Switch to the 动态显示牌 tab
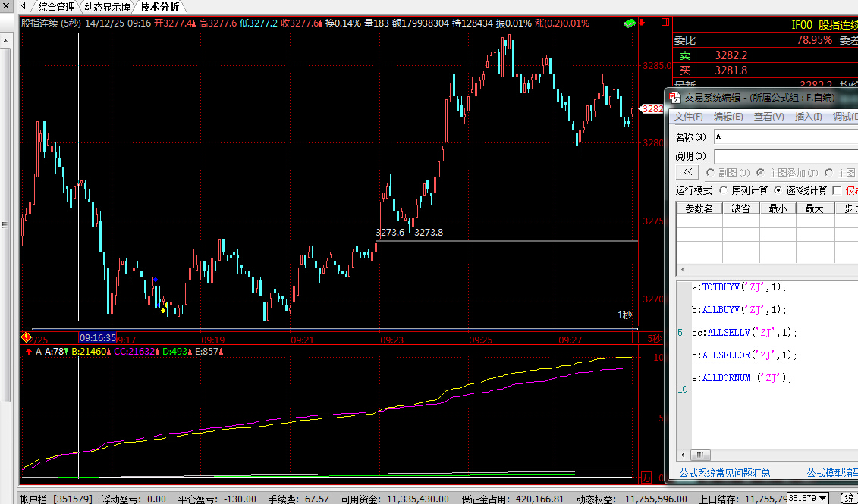858x504 pixels. [107, 7]
